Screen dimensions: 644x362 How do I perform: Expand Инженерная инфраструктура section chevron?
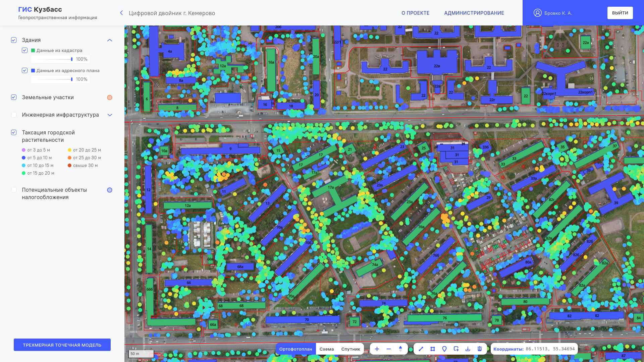pyautogui.click(x=110, y=115)
